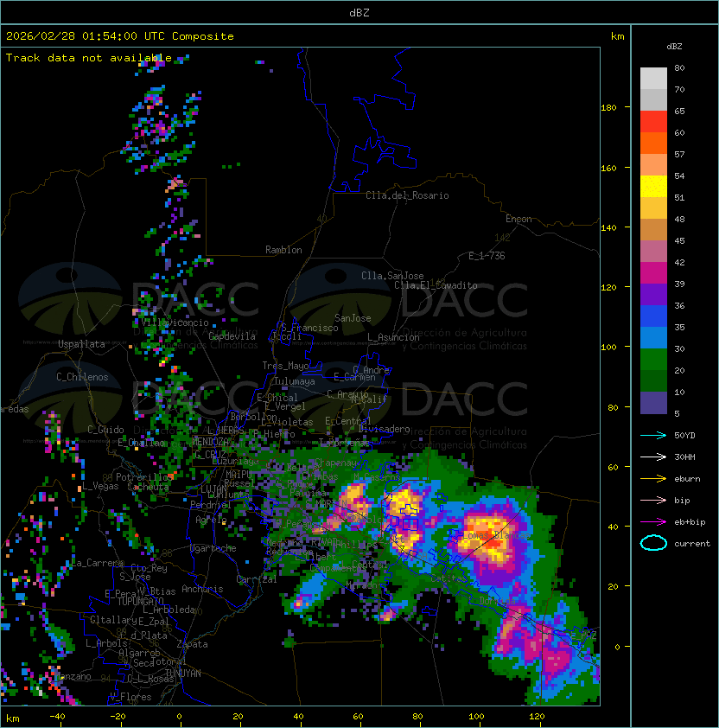Pick the yellow swatch below 54 dBZ
This screenshot has height=728, width=719.
[653, 186]
